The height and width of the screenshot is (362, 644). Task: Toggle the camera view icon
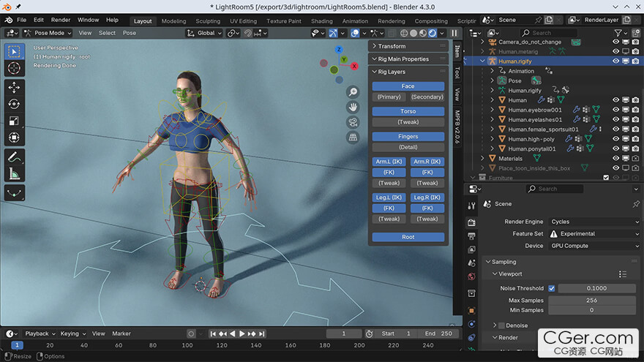coord(353,122)
